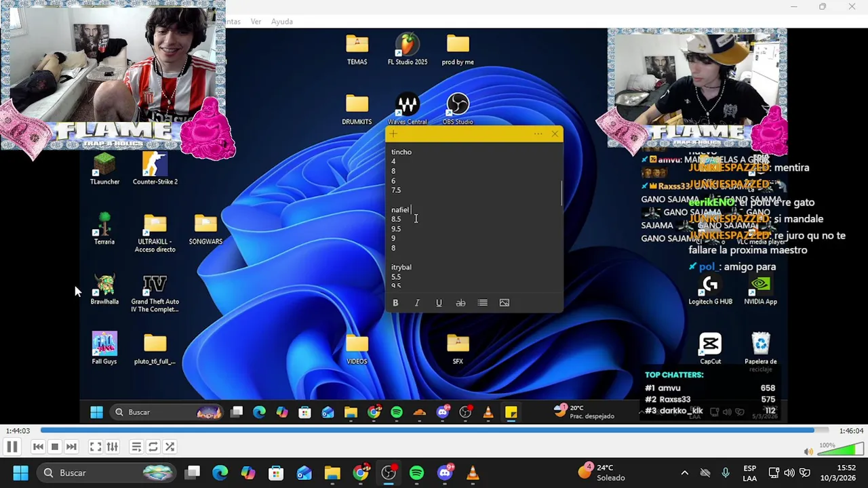Open the Ver menu in VLC

[x=256, y=22]
